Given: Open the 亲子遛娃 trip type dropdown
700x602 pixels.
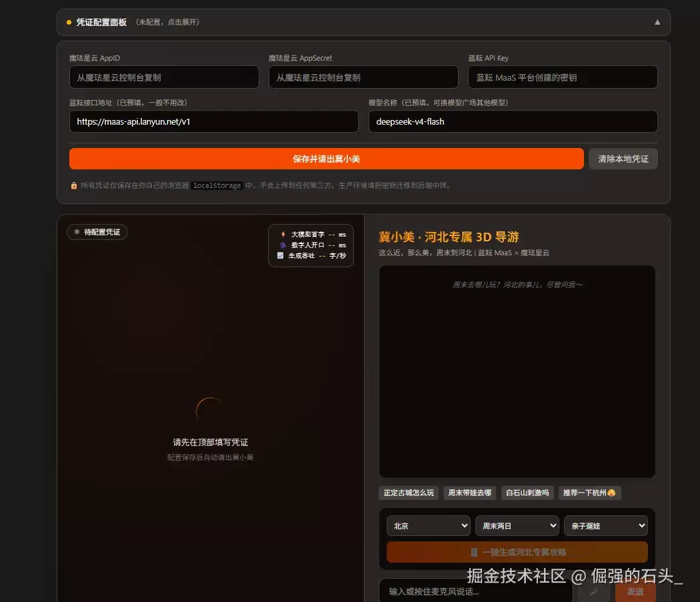Looking at the screenshot, I should (606, 525).
